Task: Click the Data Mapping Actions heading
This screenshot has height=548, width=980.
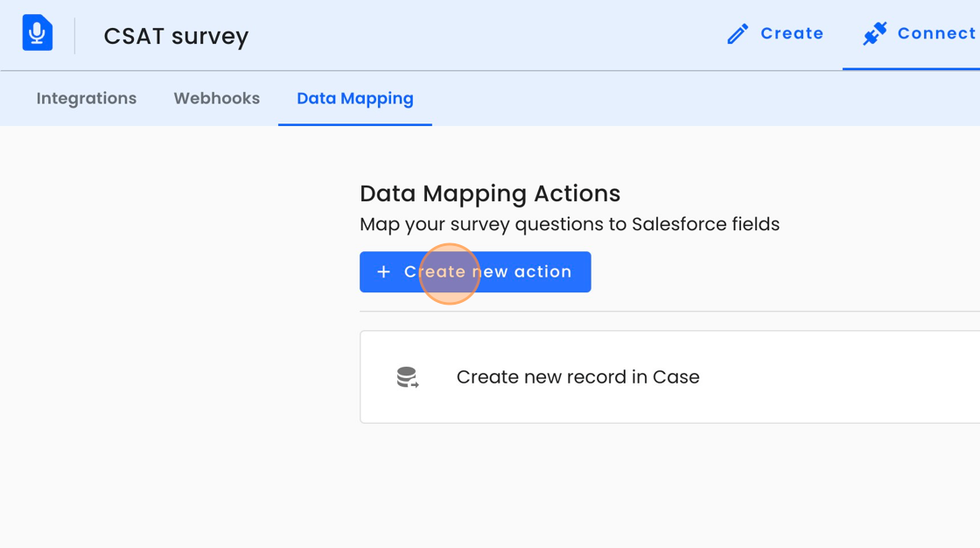Action: coord(490,193)
